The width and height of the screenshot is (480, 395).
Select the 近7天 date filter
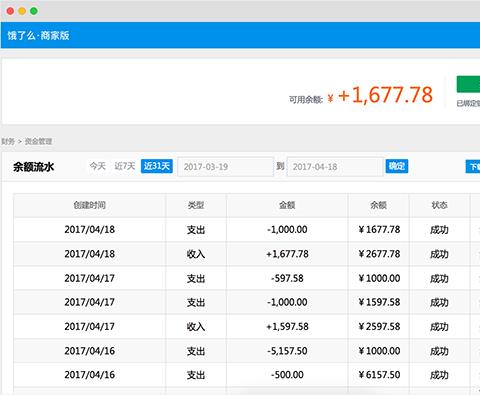pyautogui.click(x=125, y=166)
